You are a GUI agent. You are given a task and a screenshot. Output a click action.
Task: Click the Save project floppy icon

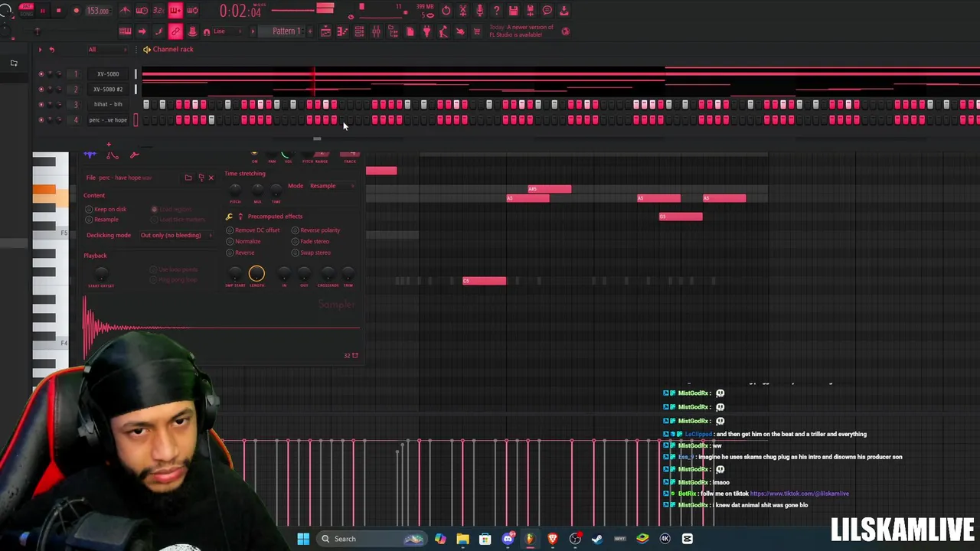click(x=513, y=11)
